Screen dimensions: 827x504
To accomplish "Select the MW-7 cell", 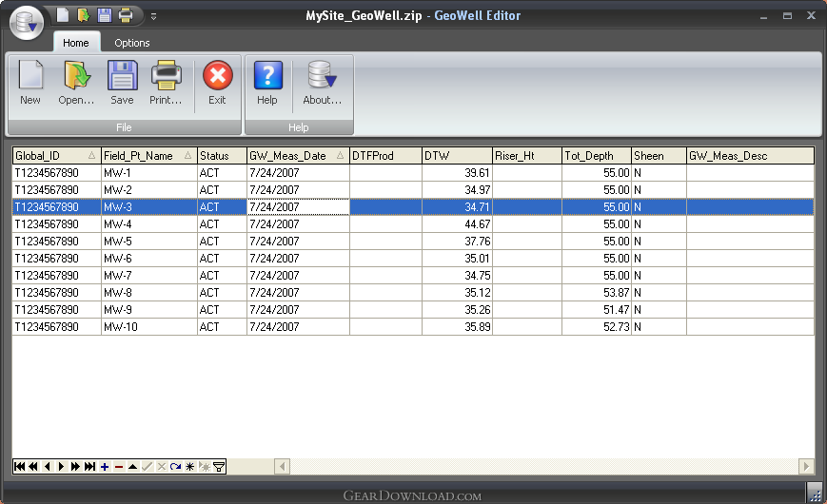I will pyautogui.click(x=148, y=275).
